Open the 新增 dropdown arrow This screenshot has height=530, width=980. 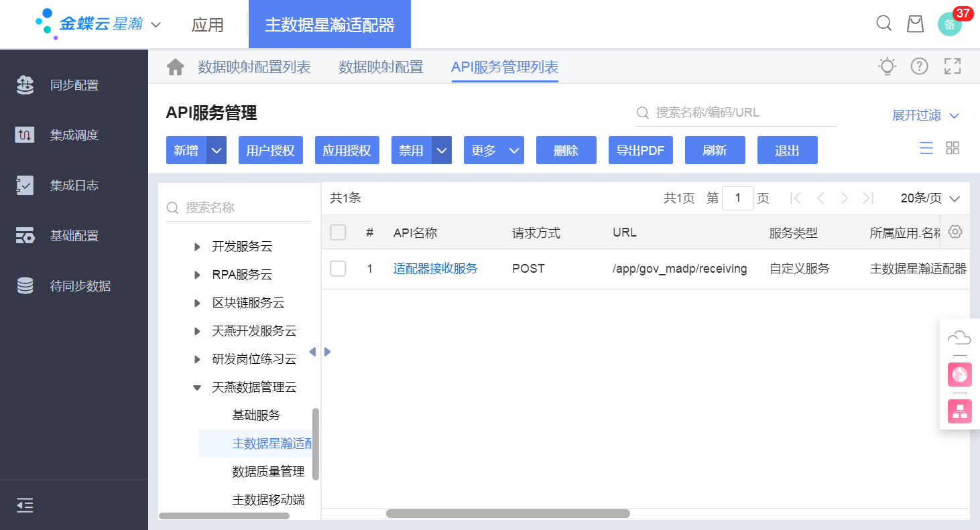[217, 150]
